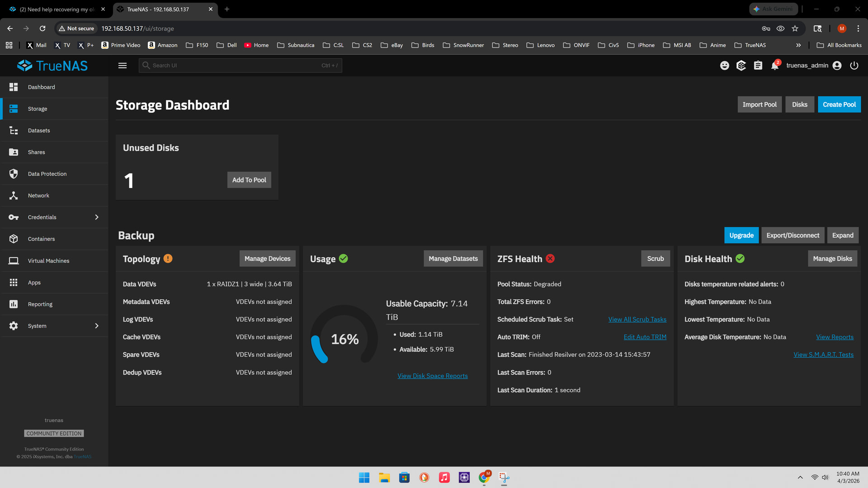868x488 pixels.
Task: Open the alerts bell notification icon
Action: (775, 66)
